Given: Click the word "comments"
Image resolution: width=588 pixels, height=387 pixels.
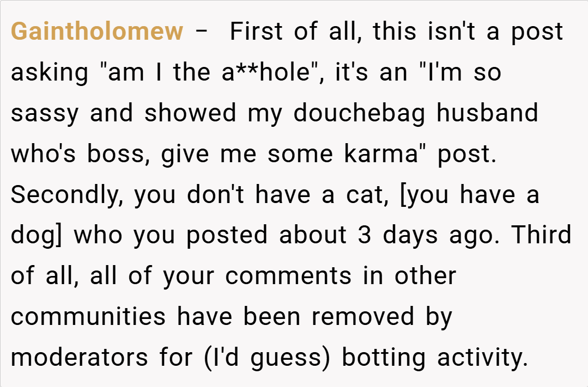Looking at the screenshot, I should 288,276.
